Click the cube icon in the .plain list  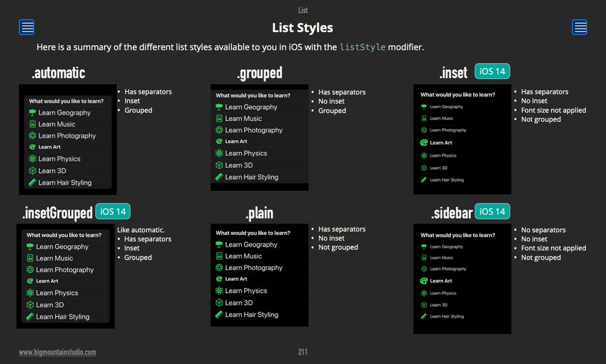(x=219, y=303)
